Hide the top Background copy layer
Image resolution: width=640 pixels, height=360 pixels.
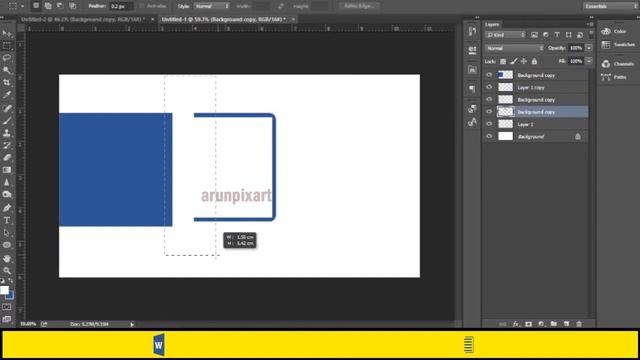pyautogui.click(x=489, y=75)
